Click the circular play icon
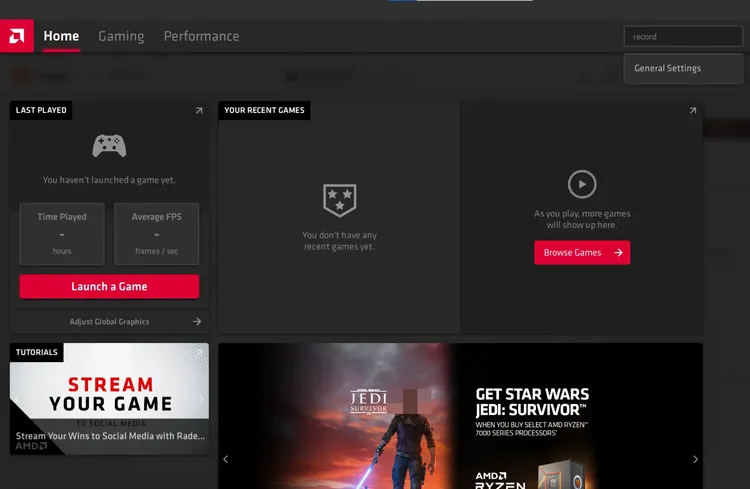 (582, 184)
